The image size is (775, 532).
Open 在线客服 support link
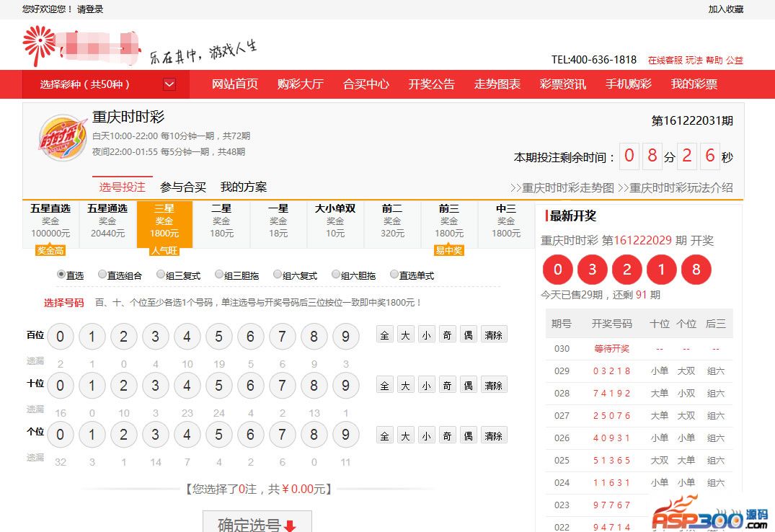pos(665,61)
